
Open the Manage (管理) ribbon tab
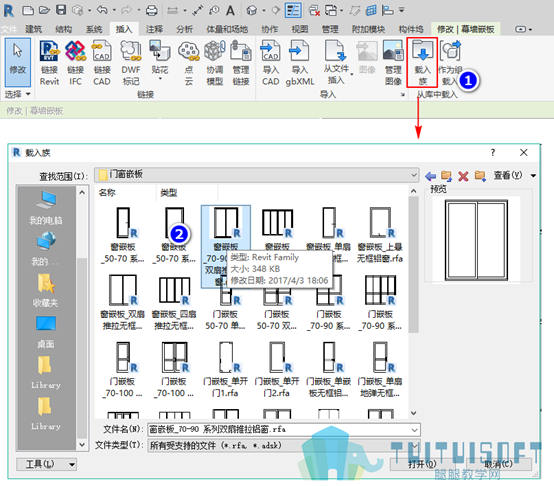(x=330, y=29)
